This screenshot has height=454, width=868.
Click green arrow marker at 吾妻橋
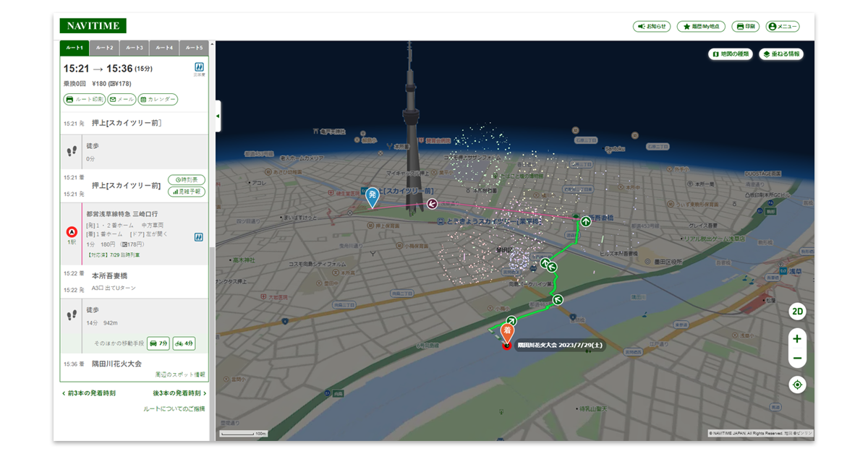(x=585, y=221)
